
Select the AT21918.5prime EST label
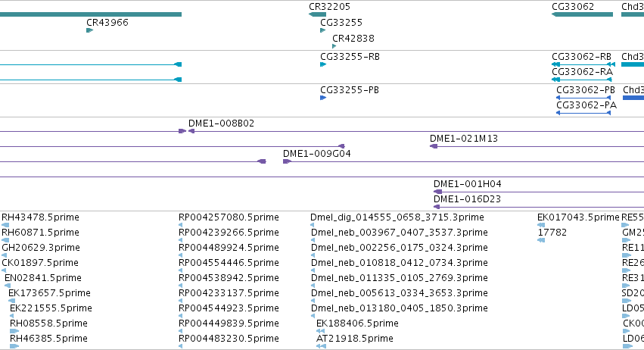click(x=354, y=339)
